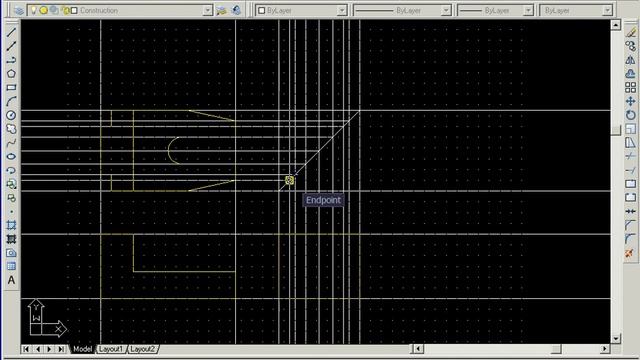Open the Table tool
640x360 pixels.
(x=11, y=267)
